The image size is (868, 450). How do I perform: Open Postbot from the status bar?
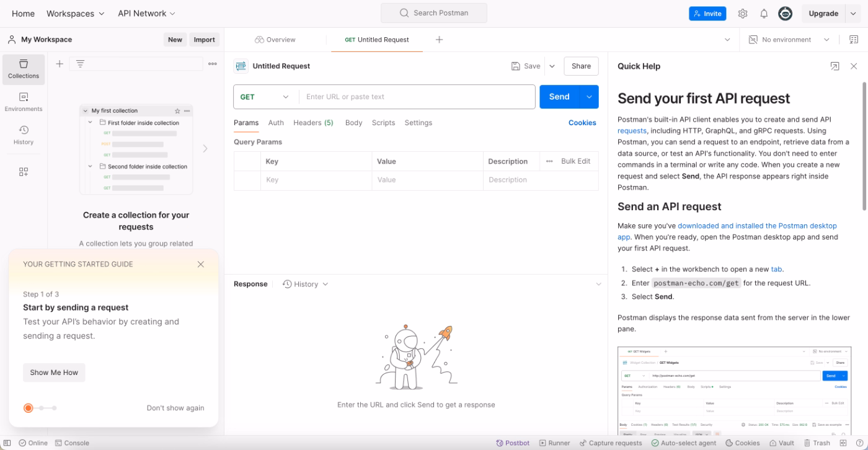[513, 443]
